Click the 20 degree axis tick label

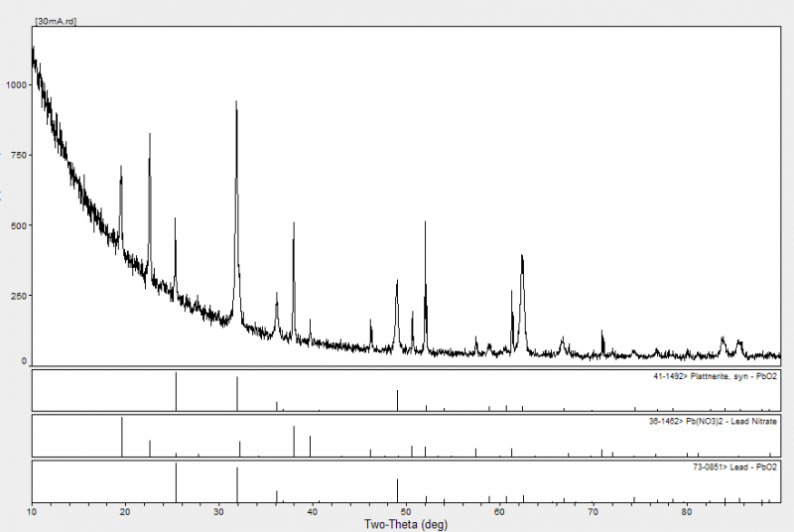click(x=125, y=512)
